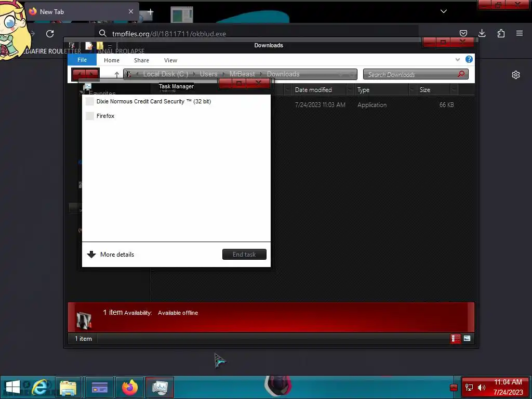Expand the Explorer ribbon with the chevron

457,60
